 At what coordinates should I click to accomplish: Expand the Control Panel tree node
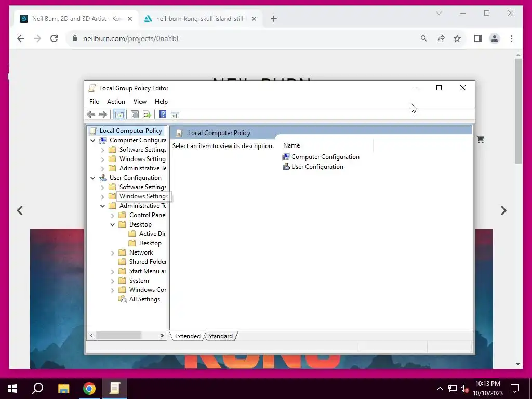tap(112, 216)
